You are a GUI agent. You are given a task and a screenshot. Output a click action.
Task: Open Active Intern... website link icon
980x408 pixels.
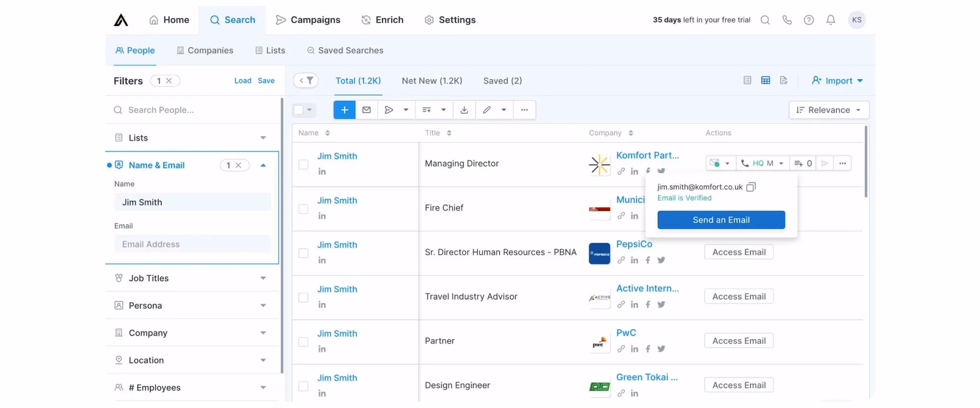click(621, 304)
